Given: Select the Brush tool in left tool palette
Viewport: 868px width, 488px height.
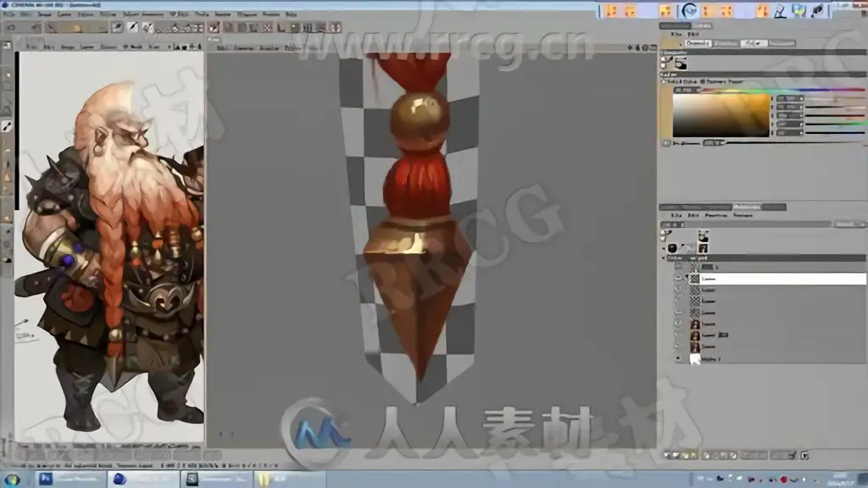Looking at the screenshot, I should point(7,127).
